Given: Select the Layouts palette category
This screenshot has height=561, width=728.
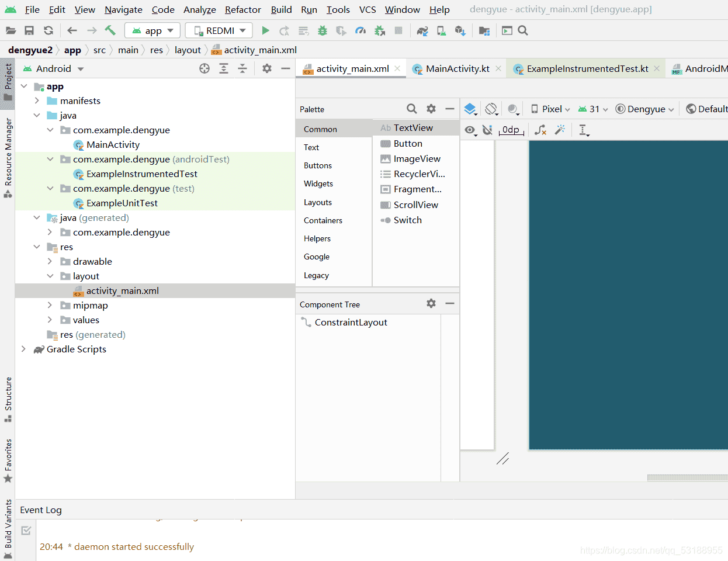Looking at the screenshot, I should (318, 202).
